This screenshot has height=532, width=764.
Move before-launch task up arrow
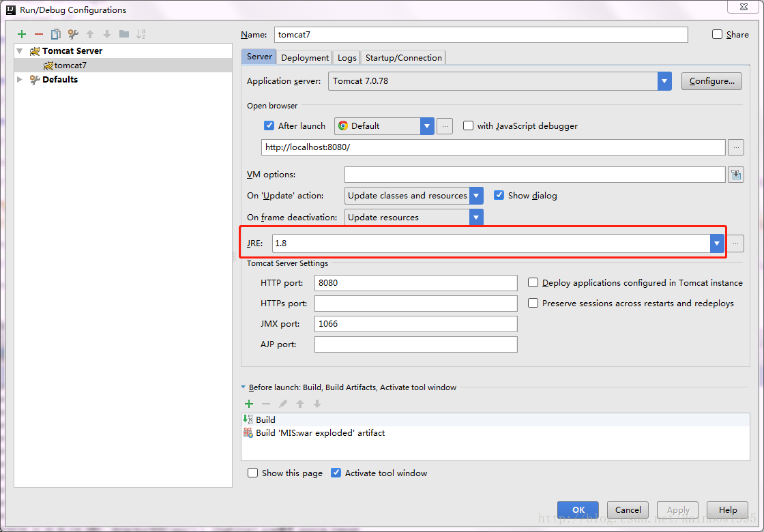click(x=300, y=404)
